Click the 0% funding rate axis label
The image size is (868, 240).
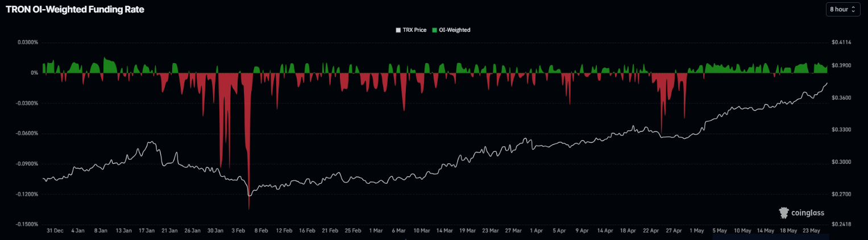34,73
